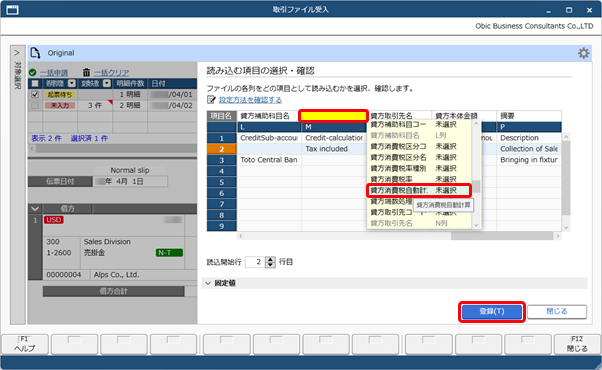Viewport: 602px width, 370px height.
Task: Select 貸方補助科目コード in the dropdown list
Action: (x=419, y=124)
